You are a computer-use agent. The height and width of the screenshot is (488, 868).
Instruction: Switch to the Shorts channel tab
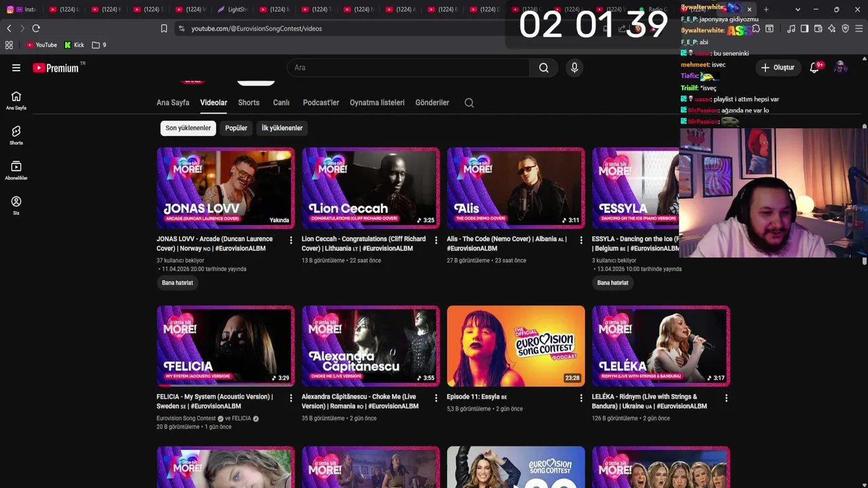click(x=249, y=103)
